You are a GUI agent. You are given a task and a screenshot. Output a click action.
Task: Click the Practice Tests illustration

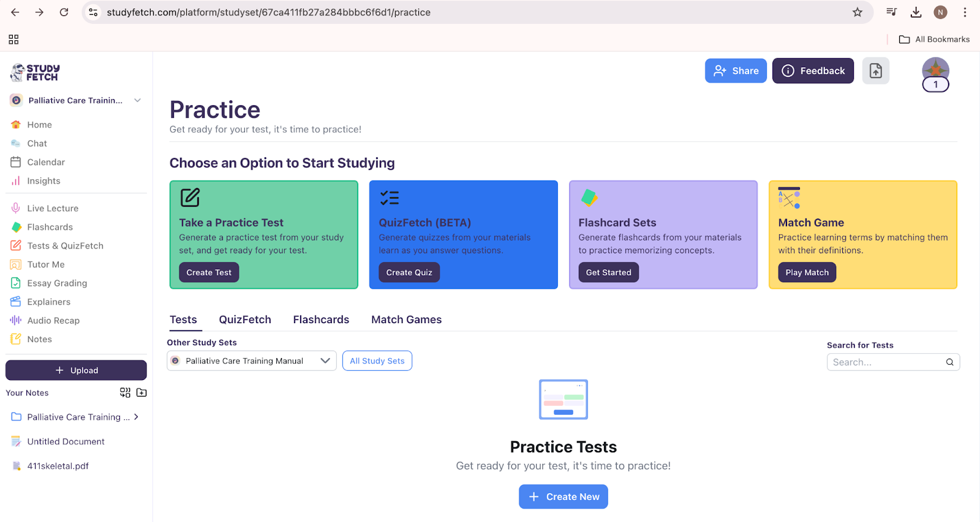point(563,399)
